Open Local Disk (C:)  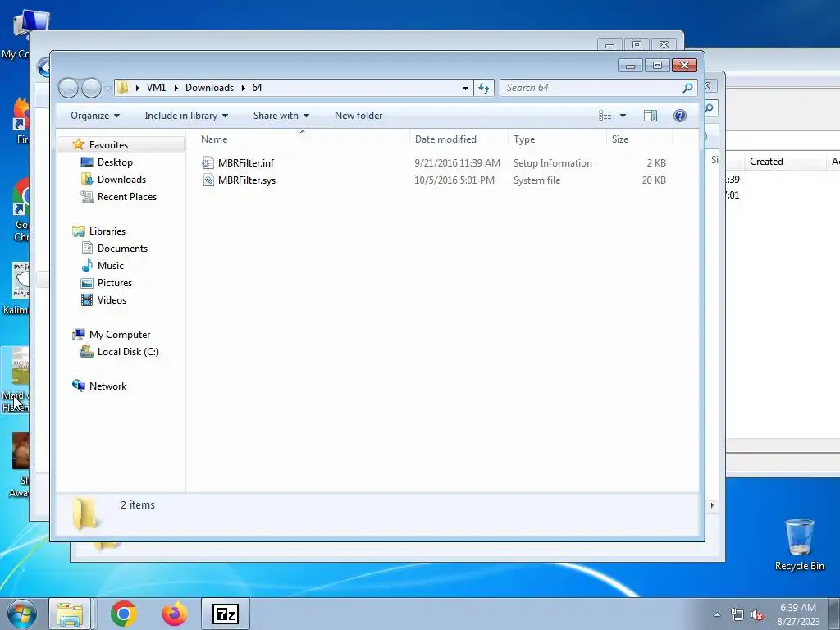[128, 352]
